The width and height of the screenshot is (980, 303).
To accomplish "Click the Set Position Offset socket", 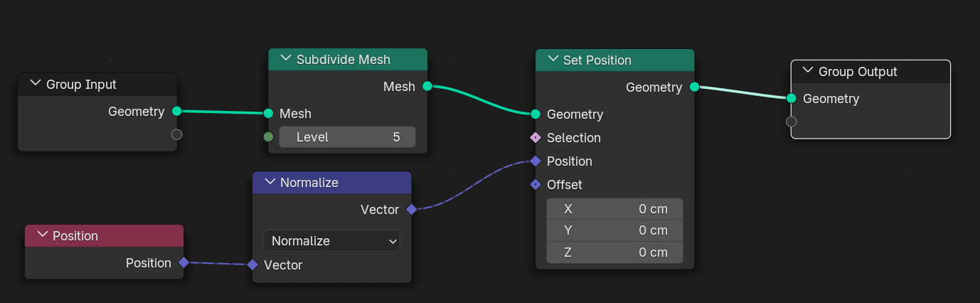I will click(536, 184).
